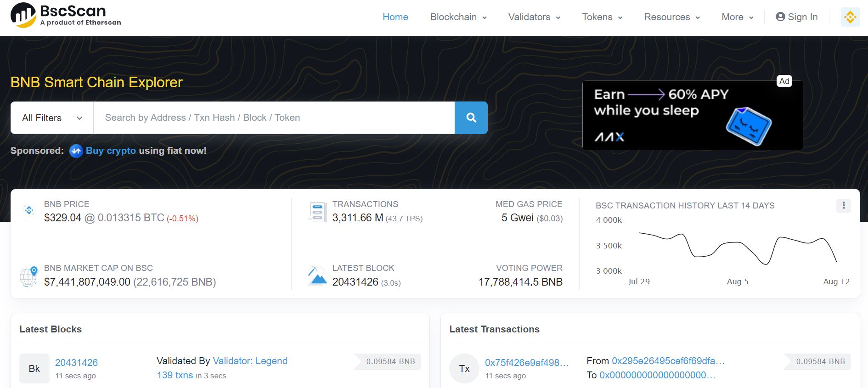Click the 43.7 TPS value
Screen dimensions: 868x388
click(x=404, y=219)
